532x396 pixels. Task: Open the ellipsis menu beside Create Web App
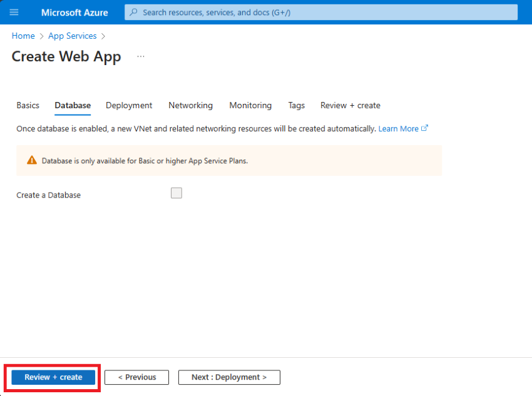(141, 56)
